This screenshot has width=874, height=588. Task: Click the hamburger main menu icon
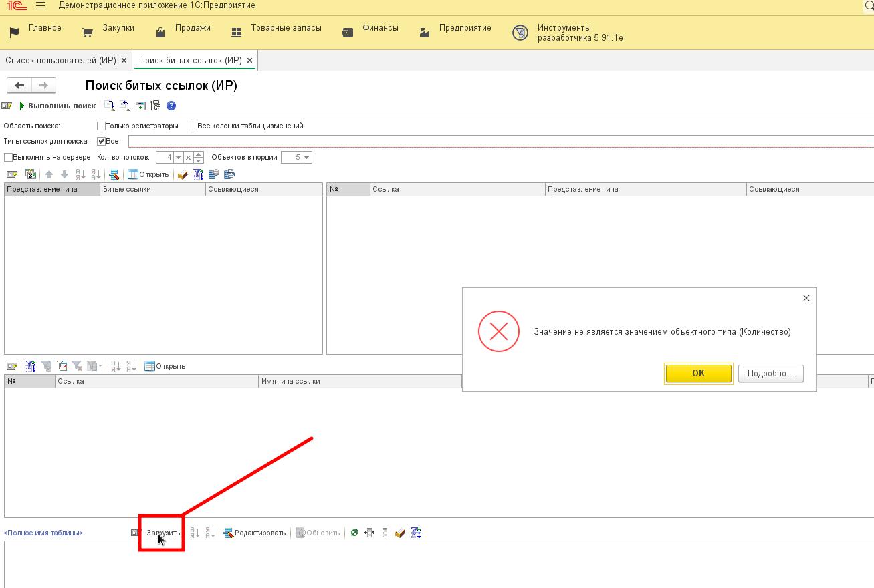pos(41,6)
